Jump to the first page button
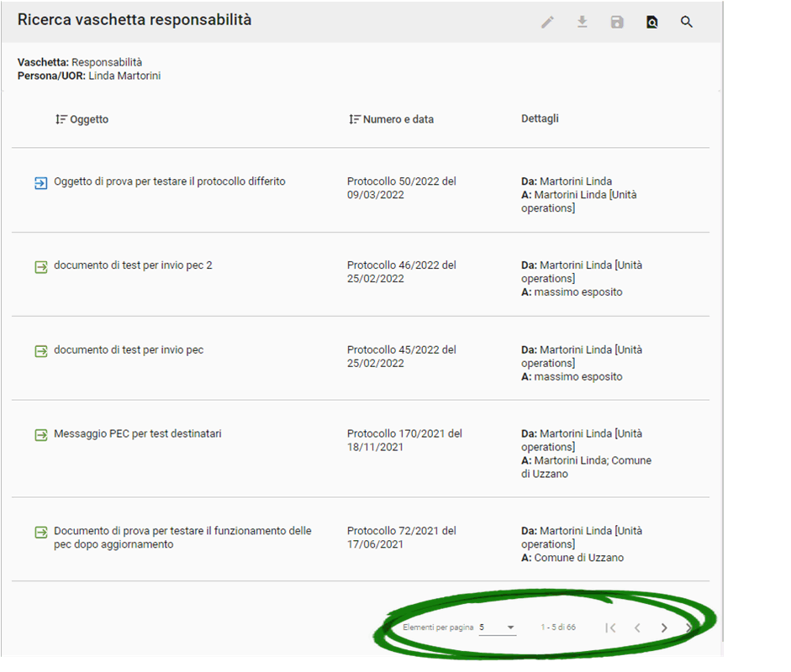Screen dimensions: 791x672 611,627
